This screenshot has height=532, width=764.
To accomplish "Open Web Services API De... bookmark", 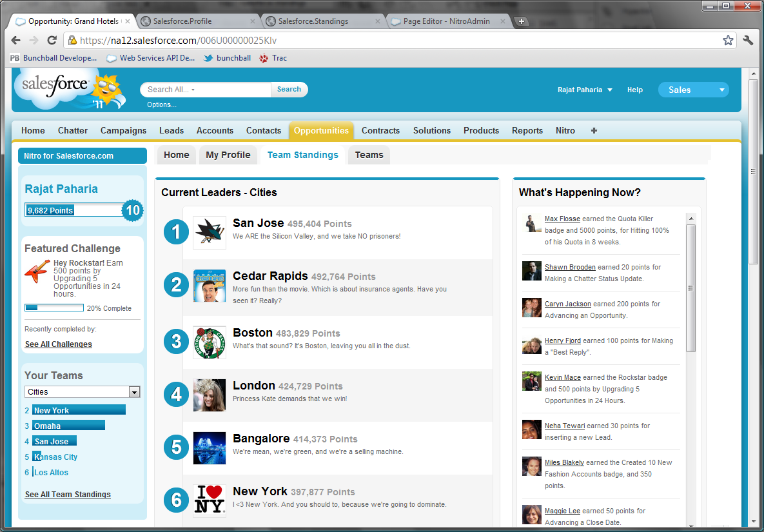I will 151,58.
